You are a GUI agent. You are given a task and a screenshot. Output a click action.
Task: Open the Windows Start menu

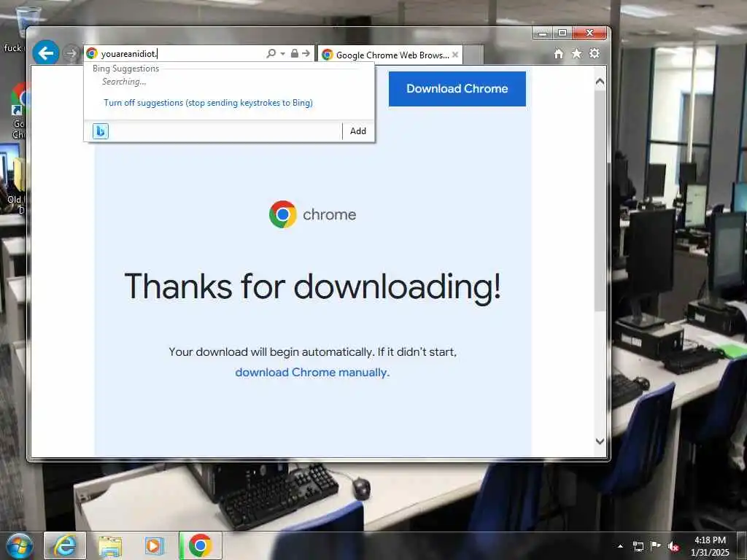click(x=20, y=545)
